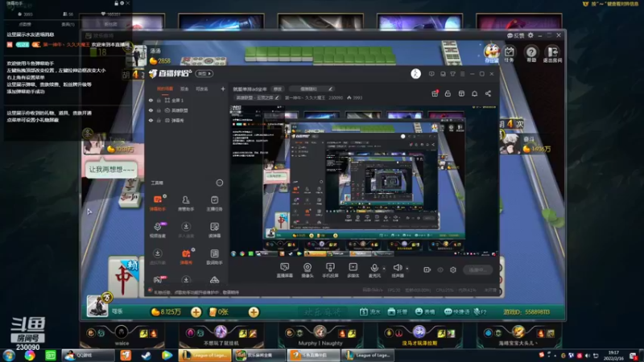Click the user avatar in companion title bar
This screenshot has height=362, width=644.
point(415,73)
